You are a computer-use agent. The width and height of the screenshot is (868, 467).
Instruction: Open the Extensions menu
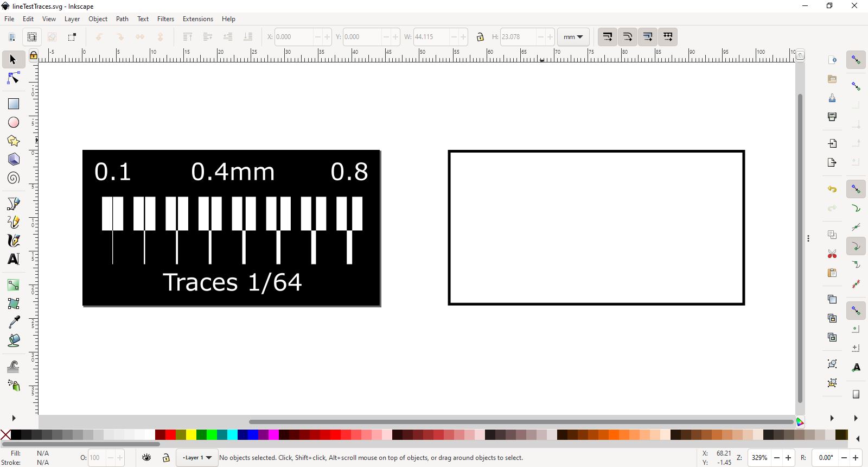[197, 19]
